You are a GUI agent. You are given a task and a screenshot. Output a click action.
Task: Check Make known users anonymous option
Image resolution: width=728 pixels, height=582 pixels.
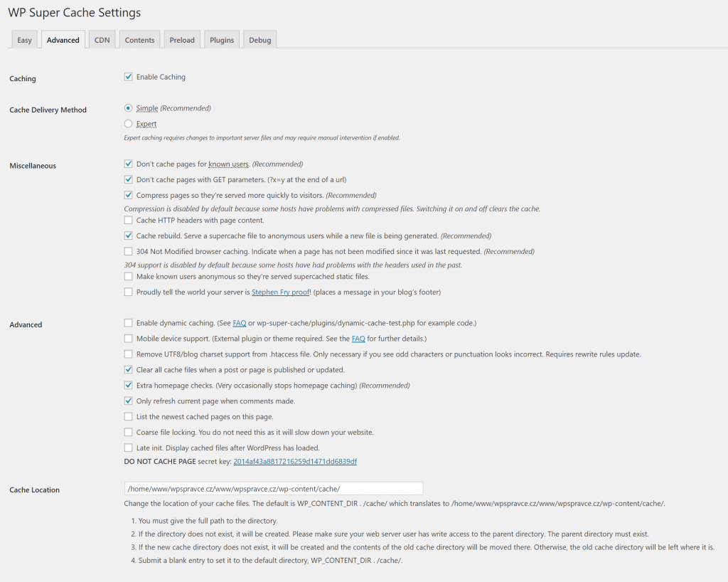[x=129, y=276]
